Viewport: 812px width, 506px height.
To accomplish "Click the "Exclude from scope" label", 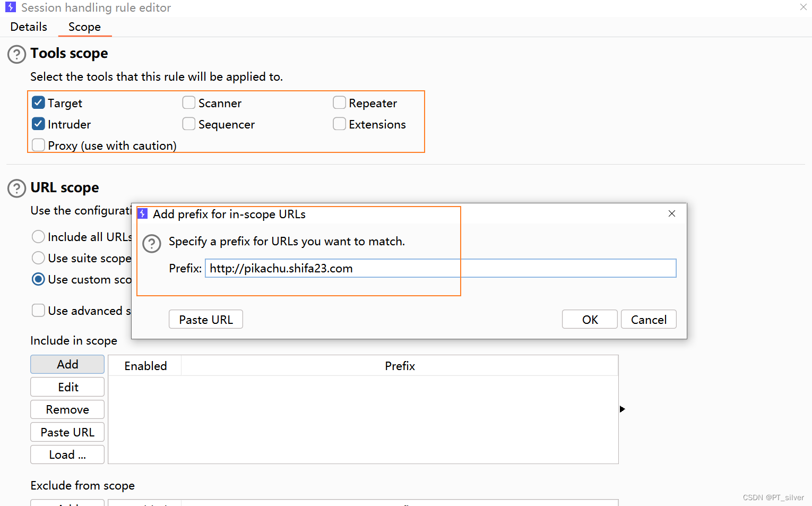I will click(83, 485).
